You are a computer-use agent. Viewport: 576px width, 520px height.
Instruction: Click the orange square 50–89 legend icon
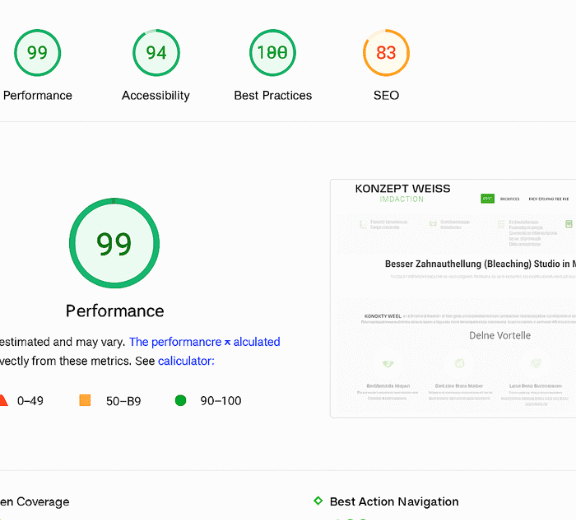85,400
